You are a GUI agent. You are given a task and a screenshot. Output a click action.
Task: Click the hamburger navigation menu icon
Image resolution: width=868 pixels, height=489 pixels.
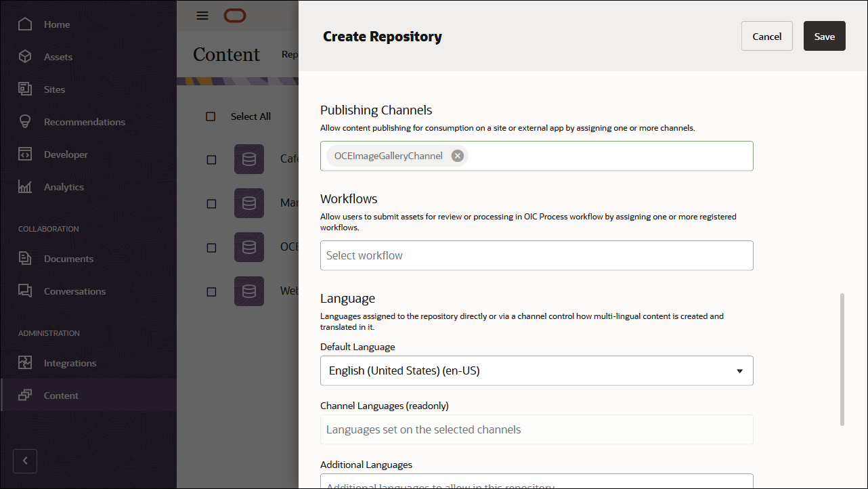(202, 16)
